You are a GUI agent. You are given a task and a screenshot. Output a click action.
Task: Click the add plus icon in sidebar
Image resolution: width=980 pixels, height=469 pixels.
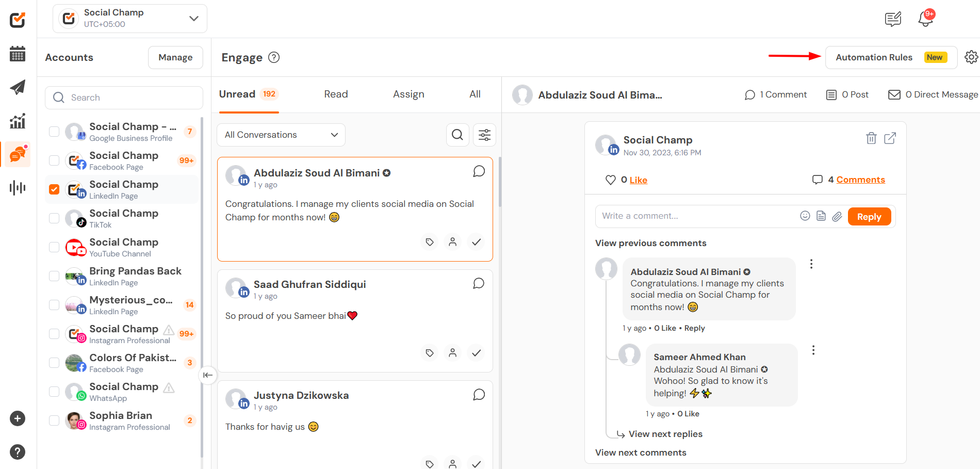(x=18, y=418)
